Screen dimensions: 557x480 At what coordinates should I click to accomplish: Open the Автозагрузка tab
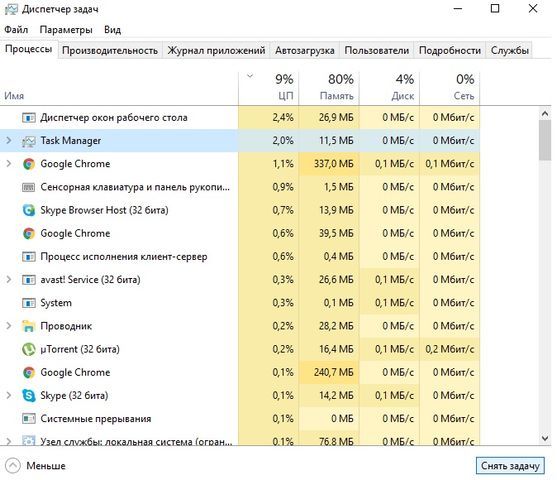304,50
